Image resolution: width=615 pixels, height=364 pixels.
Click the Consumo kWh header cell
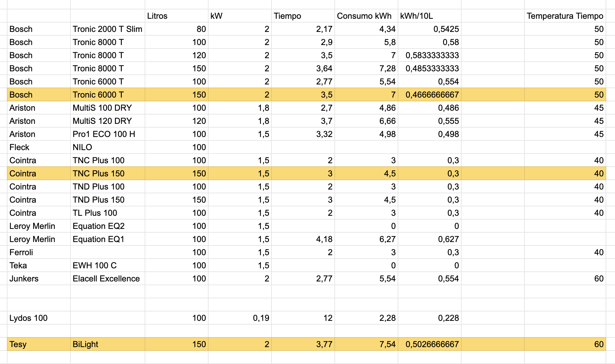click(x=366, y=16)
